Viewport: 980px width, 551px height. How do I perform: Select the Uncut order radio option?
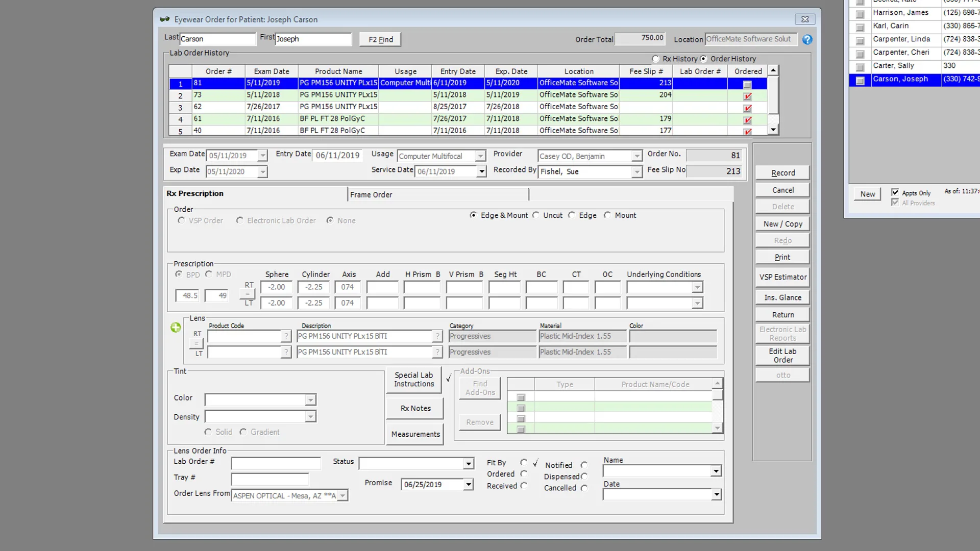click(x=536, y=215)
